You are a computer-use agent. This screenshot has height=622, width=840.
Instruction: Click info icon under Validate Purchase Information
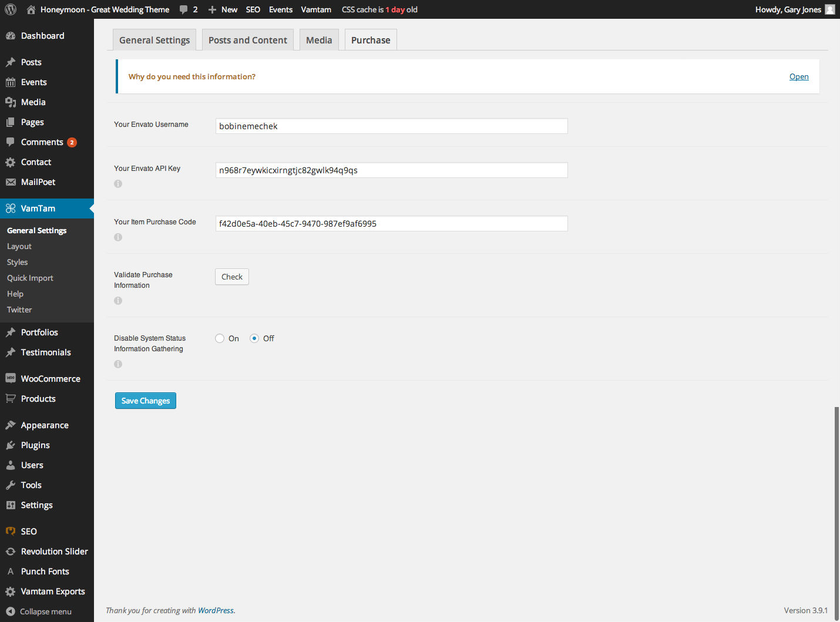[118, 301]
